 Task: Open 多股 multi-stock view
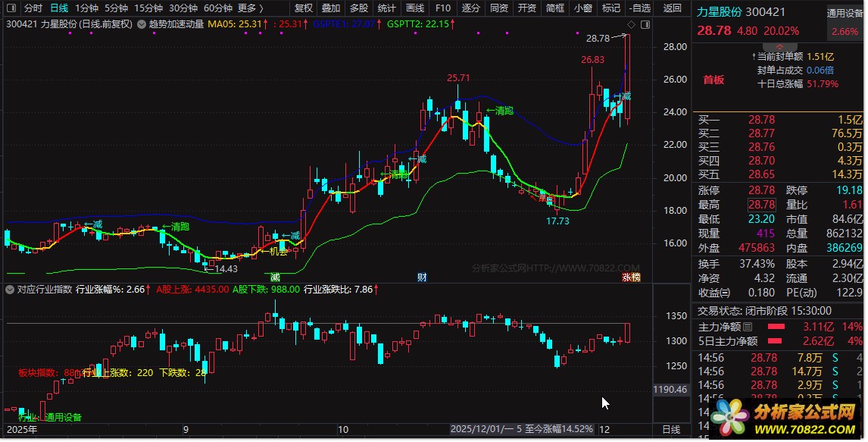tap(359, 8)
